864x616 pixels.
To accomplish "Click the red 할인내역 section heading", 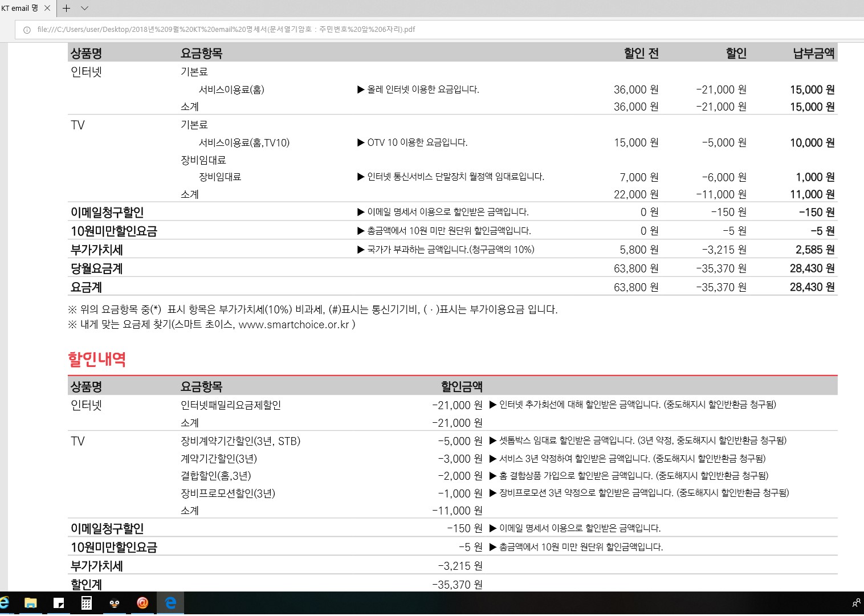I will click(97, 359).
